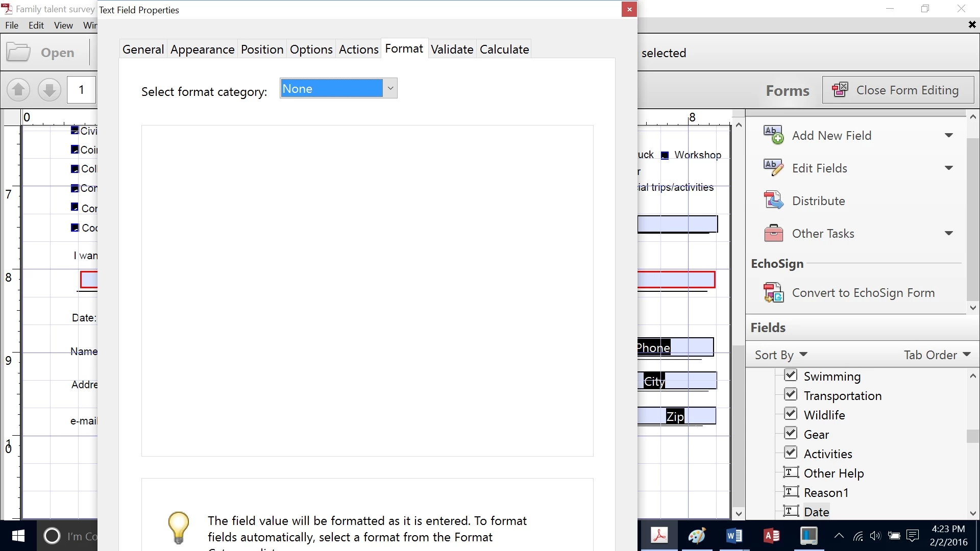
Task: Switch to the Appearance tab
Action: pyautogui.click(x=202, y=49)
